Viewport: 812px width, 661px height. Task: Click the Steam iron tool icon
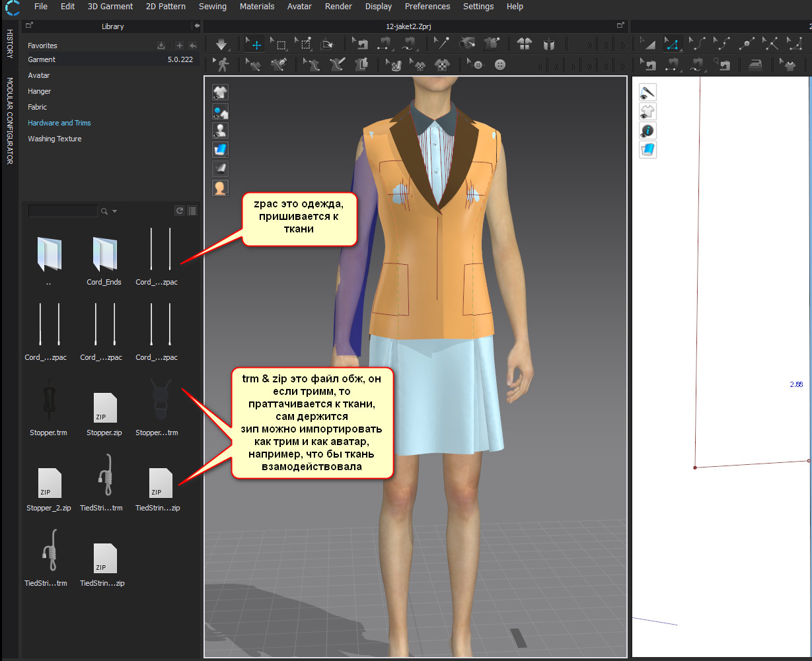pyautogui.click(x=755, y=65)
